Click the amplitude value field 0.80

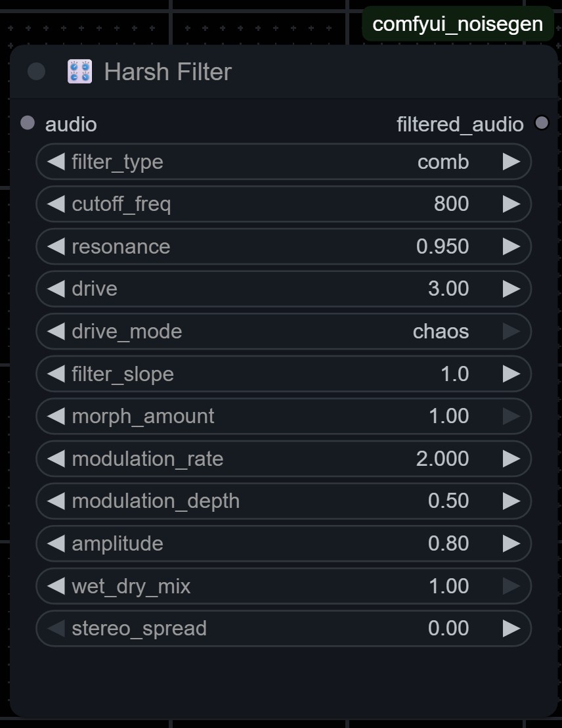tap(448, 543)
